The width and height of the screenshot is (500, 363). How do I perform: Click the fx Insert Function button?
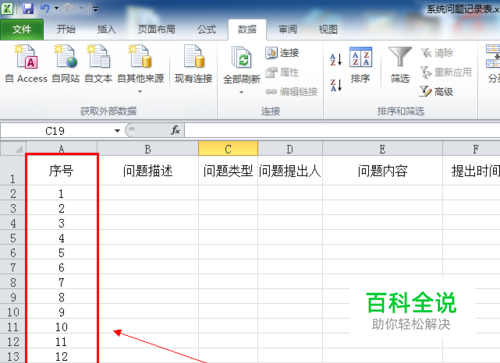[175, 130]
